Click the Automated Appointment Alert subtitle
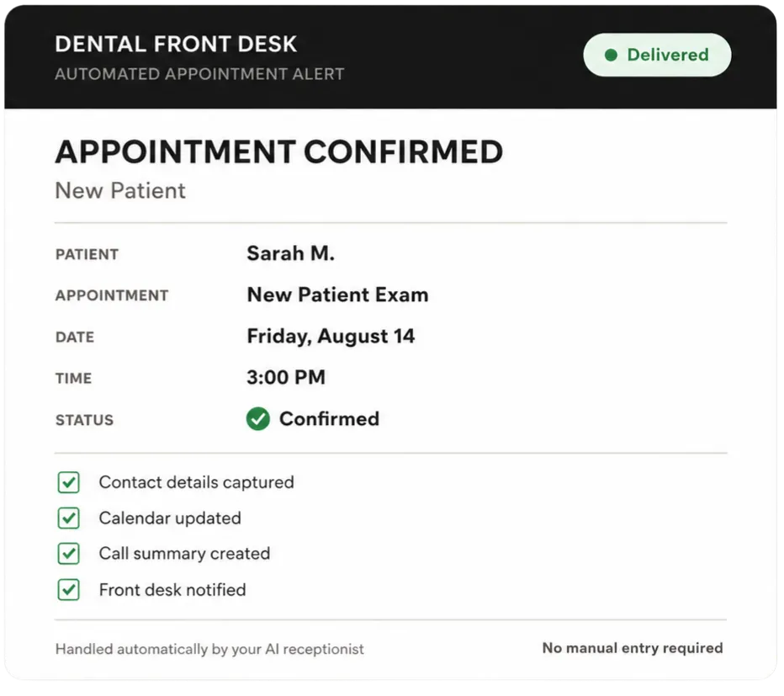 pos(199,74)
